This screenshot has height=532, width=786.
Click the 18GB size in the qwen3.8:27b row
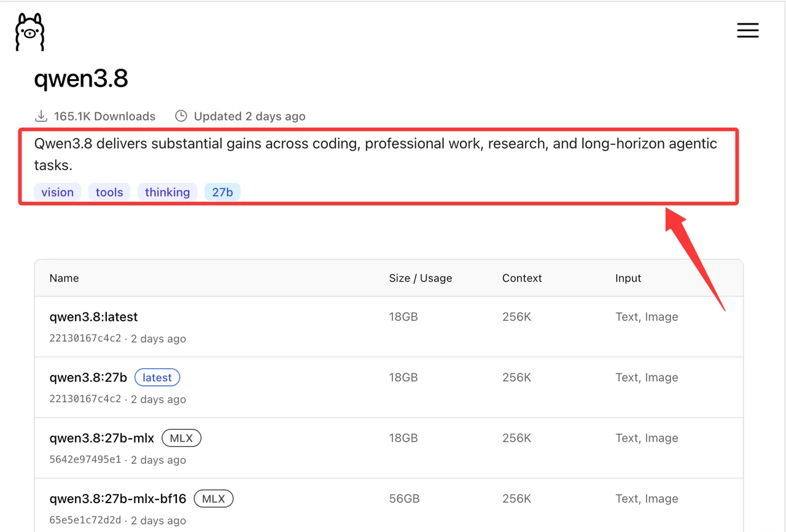403,377
